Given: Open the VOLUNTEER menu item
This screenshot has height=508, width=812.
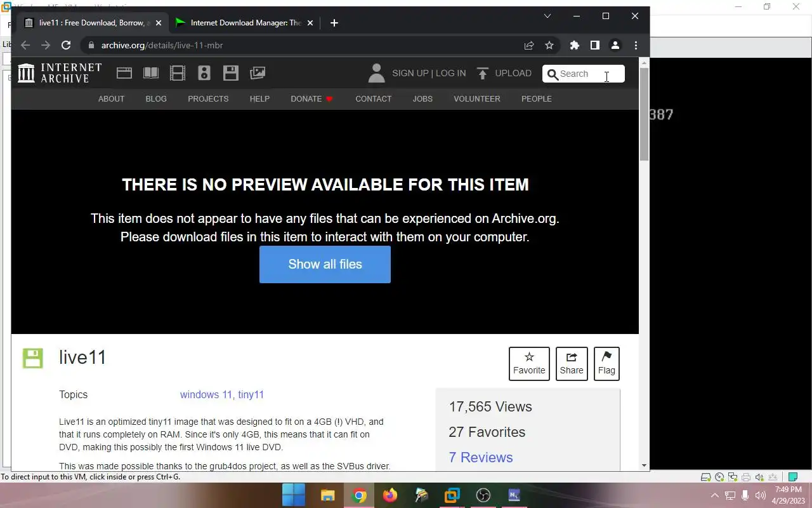Looking at the screenshot, I should point(477,98).
